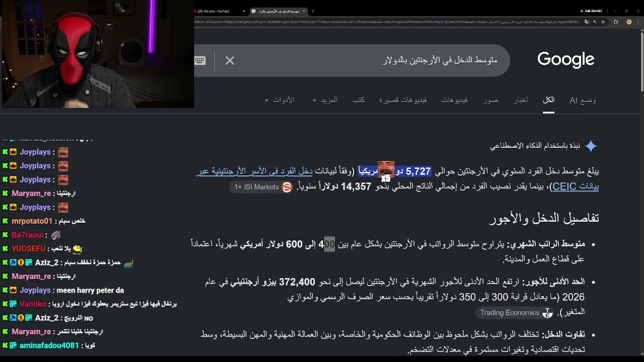Close the We Aam - YouTube tab
Viewport: 644px width, 362px height.
[244, 11]
